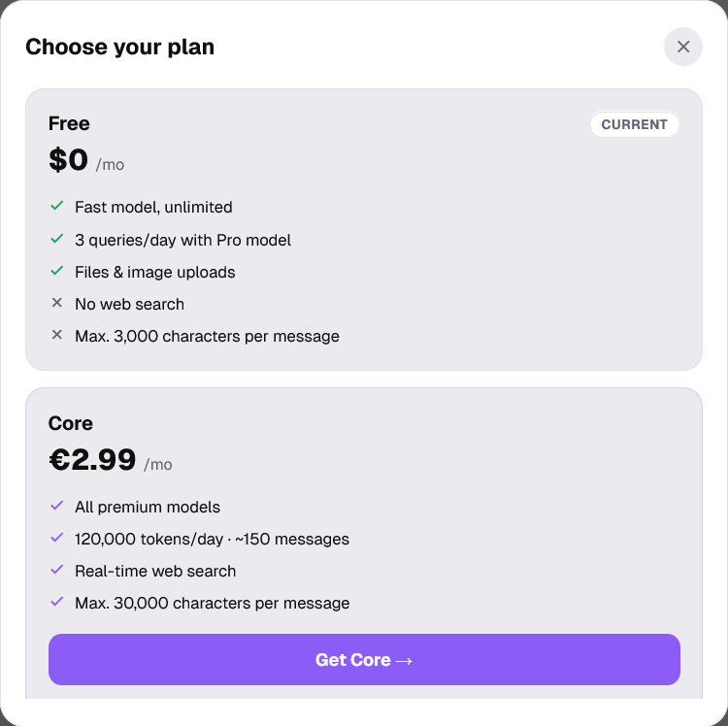Click the checkmark beside 3 queries/day with Pro model
Screen dimensions: 728x726
[x=57, y=239]
